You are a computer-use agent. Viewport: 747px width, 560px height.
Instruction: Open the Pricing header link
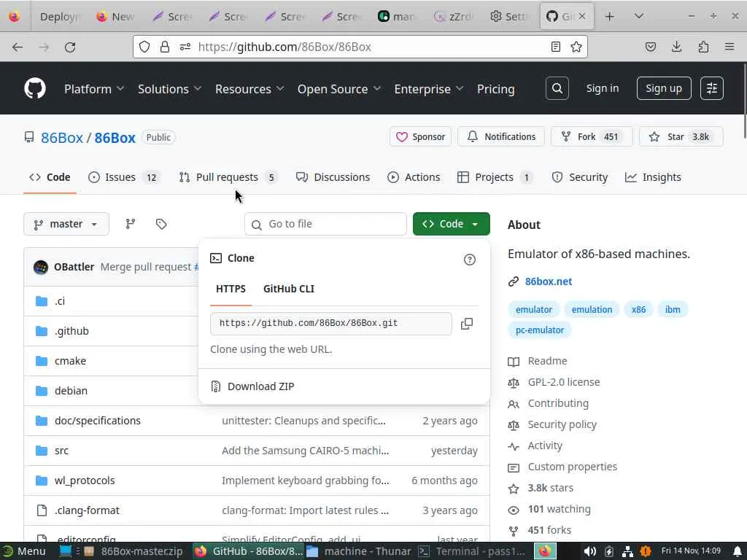click(495, 89)
